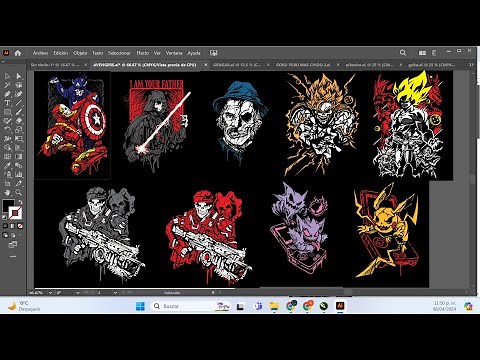Open the Efecto menu
This screenshot has width=480, height=360.
143,53
